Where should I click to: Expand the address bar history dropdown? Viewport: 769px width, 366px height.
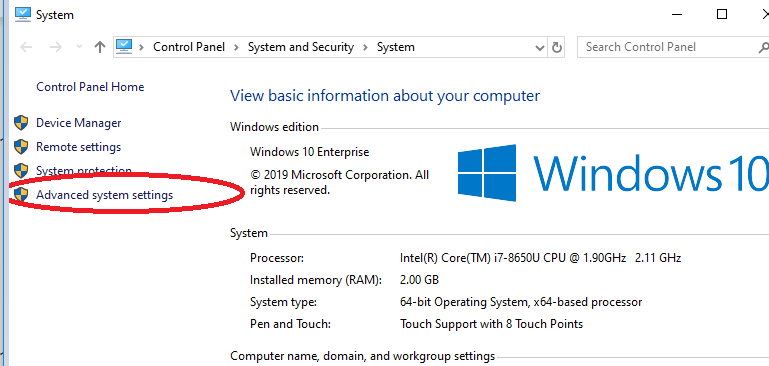point(539,48)
